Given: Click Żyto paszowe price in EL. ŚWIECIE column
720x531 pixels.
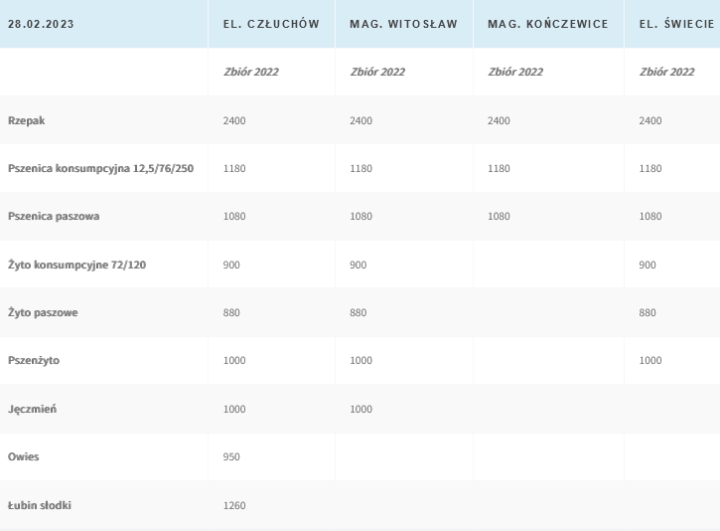Looking at the screenshot, I should (x=647, y=312).
